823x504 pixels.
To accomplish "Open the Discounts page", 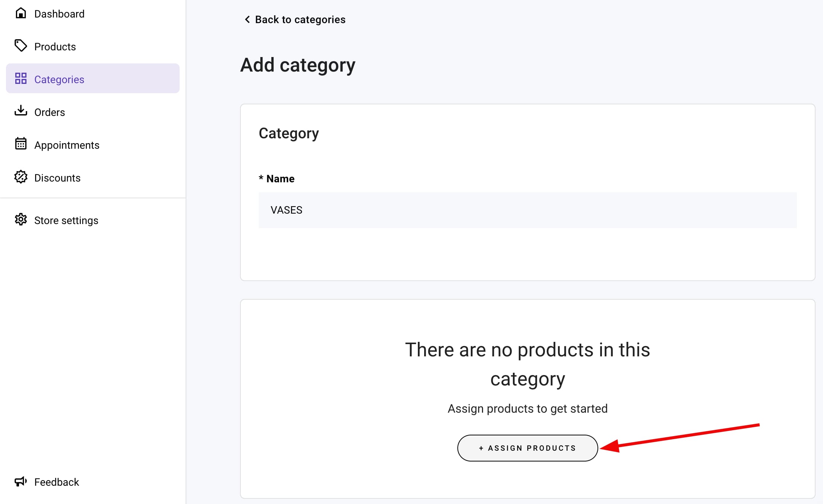I will pos(57,178).
